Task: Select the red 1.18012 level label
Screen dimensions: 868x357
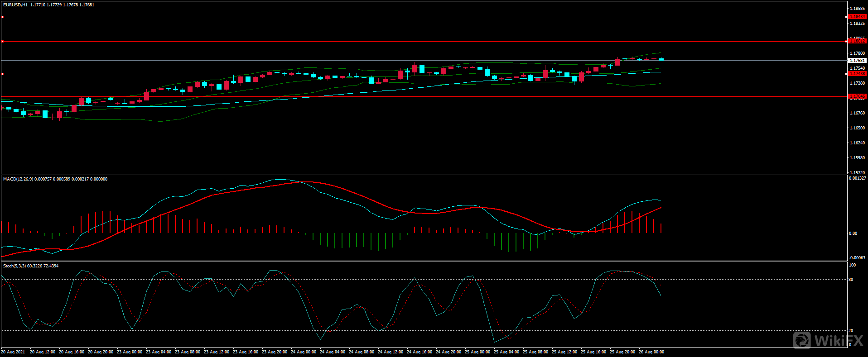Action: [857, 41]
